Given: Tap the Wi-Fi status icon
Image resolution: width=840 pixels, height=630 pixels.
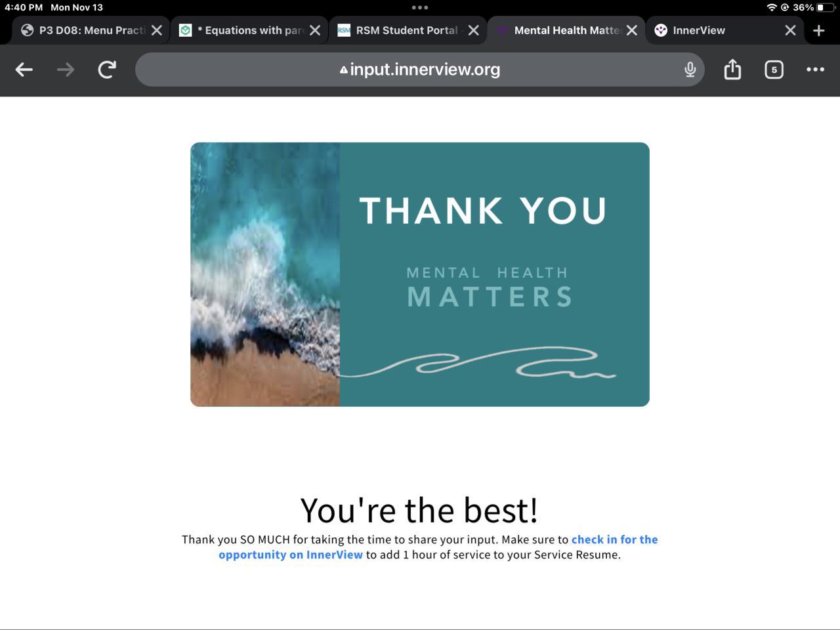Looking at the screenshot, I should point(772,7).
